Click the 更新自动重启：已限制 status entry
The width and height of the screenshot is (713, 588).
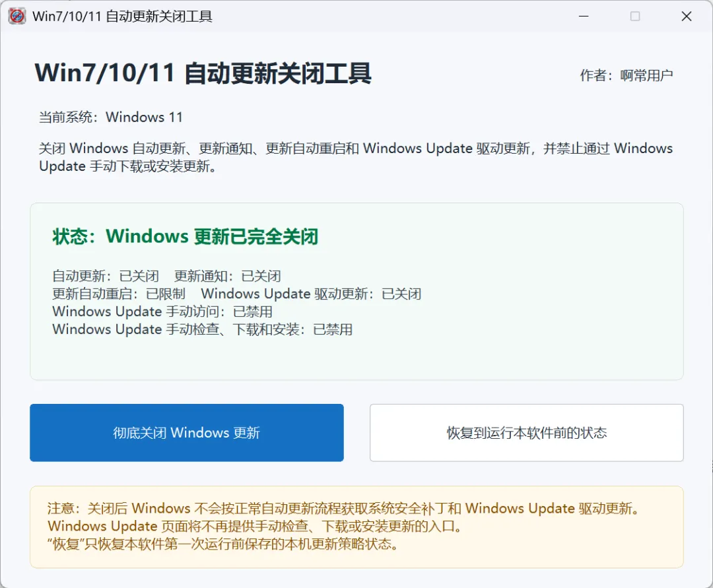(119, 294)
